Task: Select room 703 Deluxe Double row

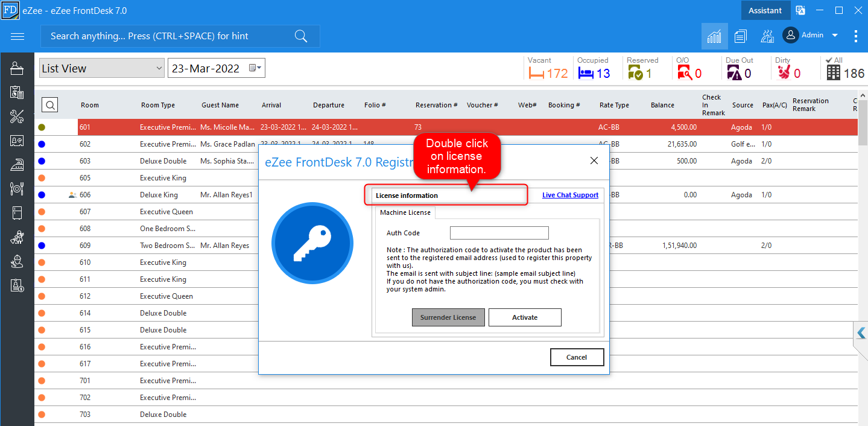Action: pos(446,415)
